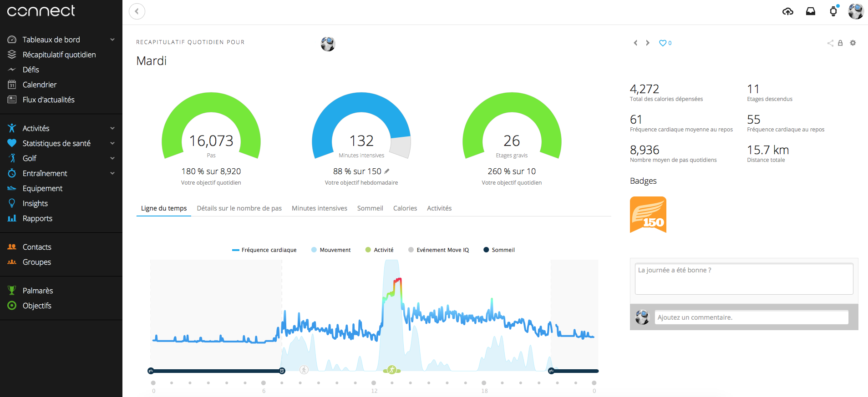The image size is (868, 397).
Task: Open the profile avatar in top bar
Action: tap(856, 11)
